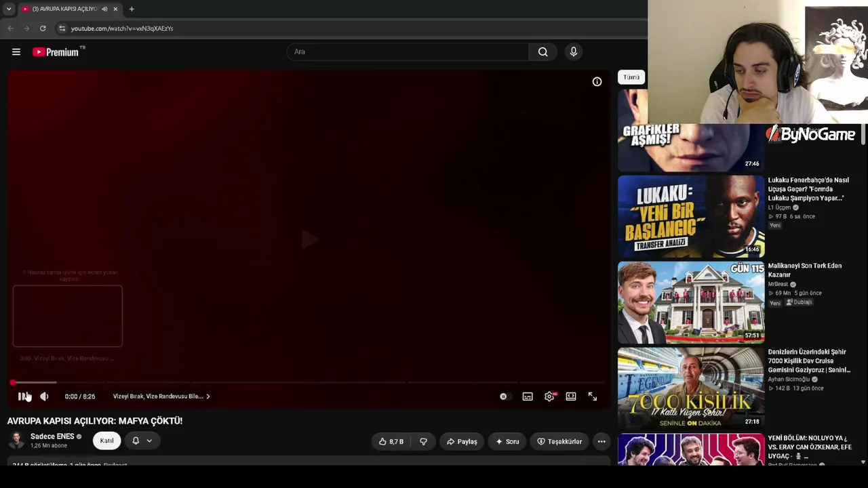The width and height of the screenshot is (868, 488).
Task: Open Sadece ENES channel avatar
Action: coord(16,441)
